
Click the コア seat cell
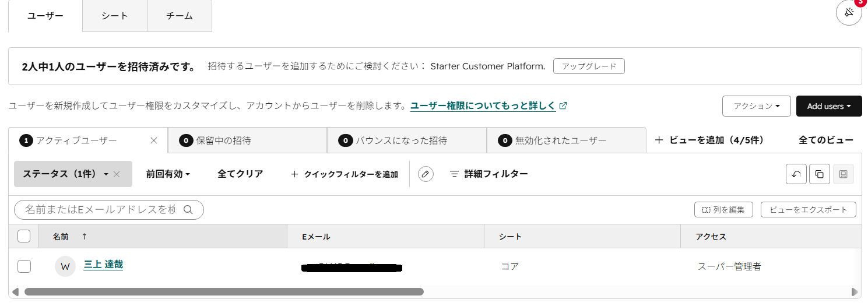pyautogui.click(x=510, y=267)
